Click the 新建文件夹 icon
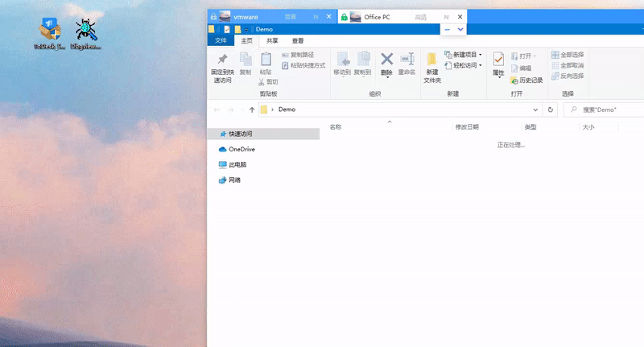The image size is (644, 347). coord(431,60)
